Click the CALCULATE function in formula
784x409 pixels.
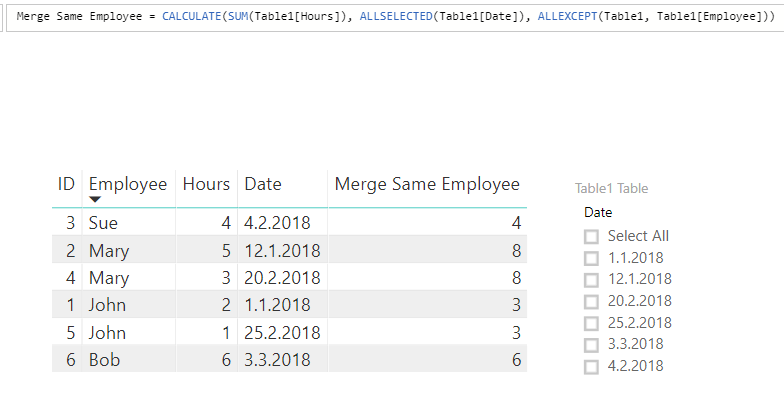pos(192,16)
